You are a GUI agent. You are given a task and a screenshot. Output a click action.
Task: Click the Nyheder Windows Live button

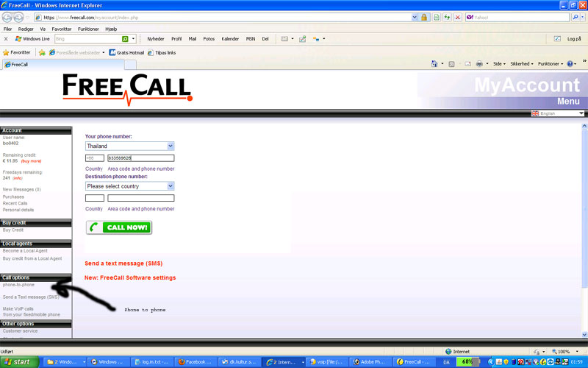tap(156, 39)
